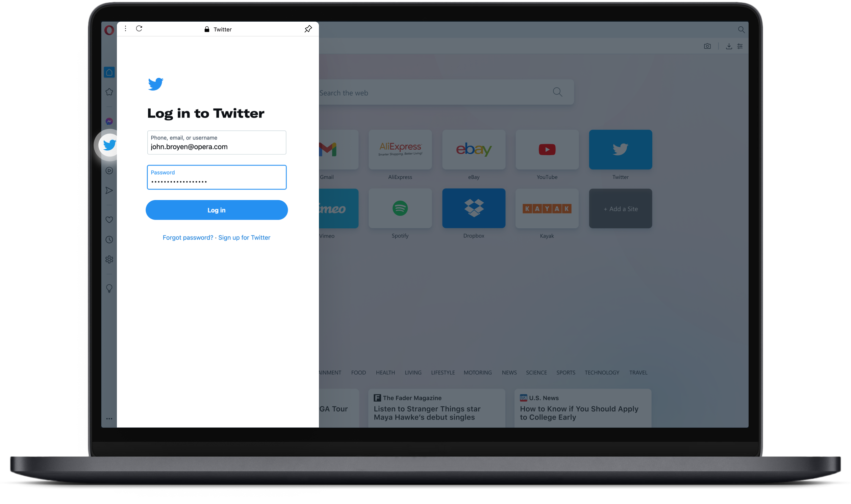This screenshot has width=851, height=504.
Task: Click the email input field
Action: click(217, 142)
